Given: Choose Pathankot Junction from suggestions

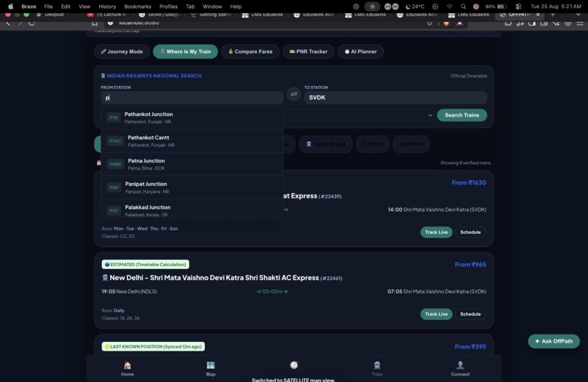Looking at the screenshot, I should point(192,117).
